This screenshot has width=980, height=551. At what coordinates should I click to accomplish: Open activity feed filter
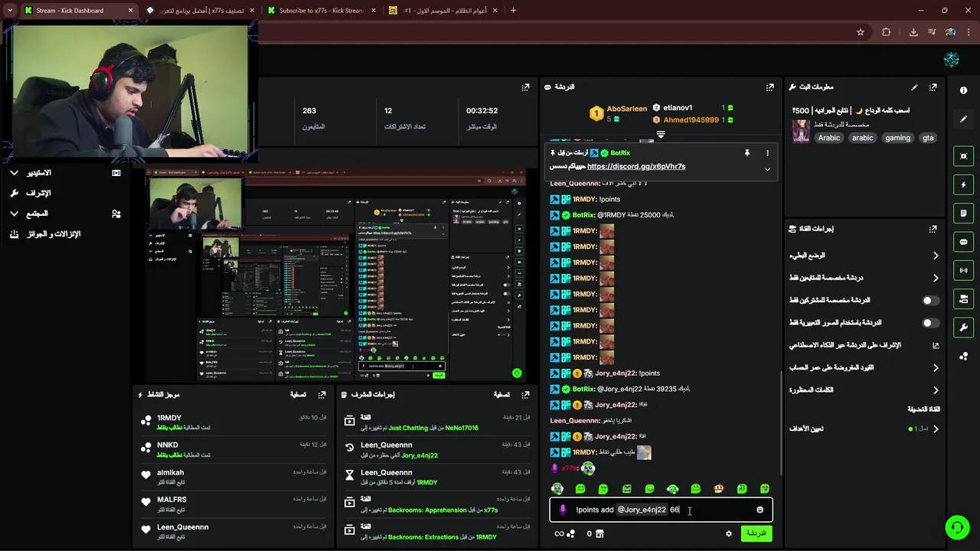[299, 395]
